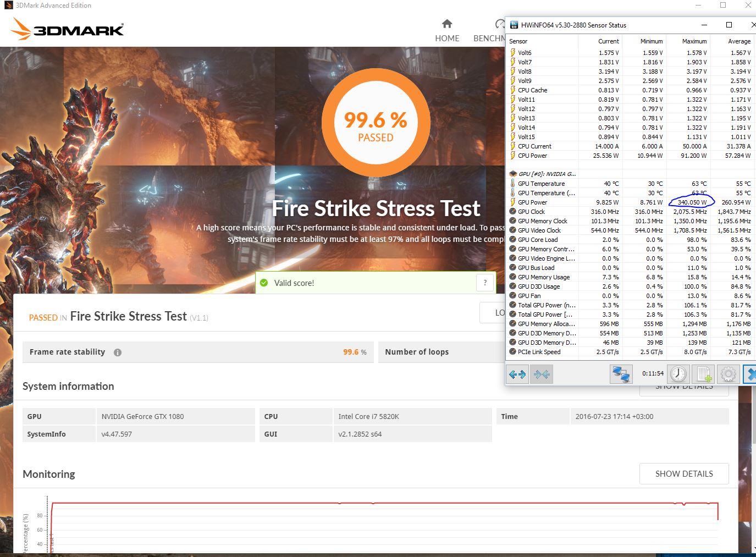Screen dimensions: 756x557
Task: Click the green checkmark beside Valid score
Action: point(264,283)
